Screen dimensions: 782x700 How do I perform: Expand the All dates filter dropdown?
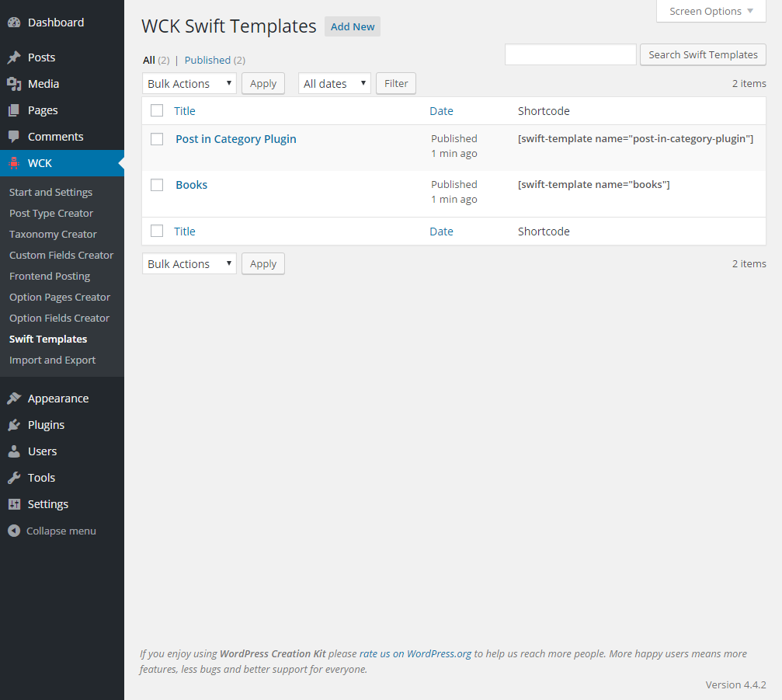tap(334, 84)
